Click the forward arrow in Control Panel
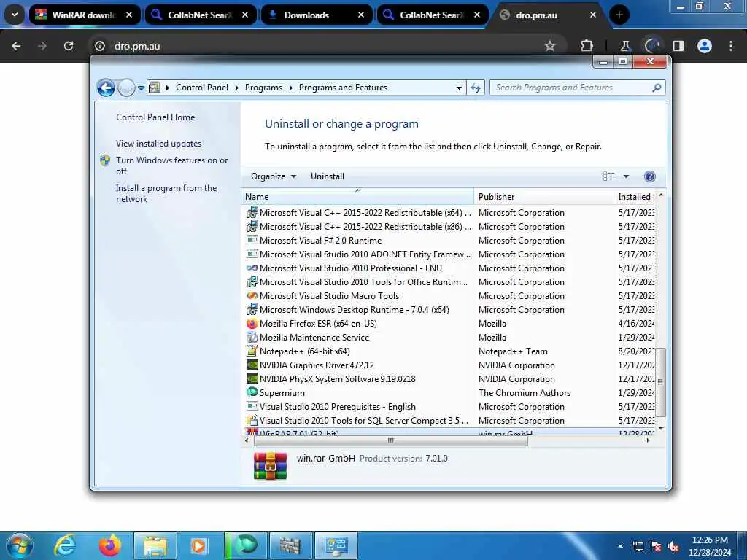 pos(126,87)
